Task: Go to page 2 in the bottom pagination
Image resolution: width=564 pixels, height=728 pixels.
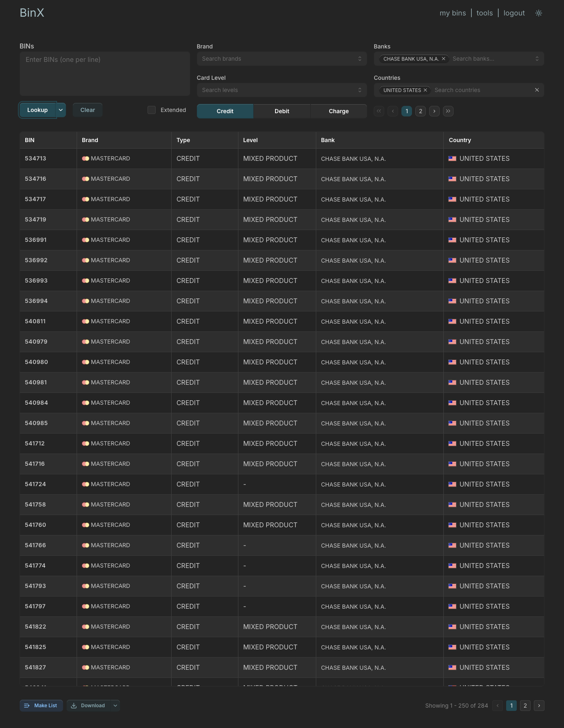Action: pos(525,706)
